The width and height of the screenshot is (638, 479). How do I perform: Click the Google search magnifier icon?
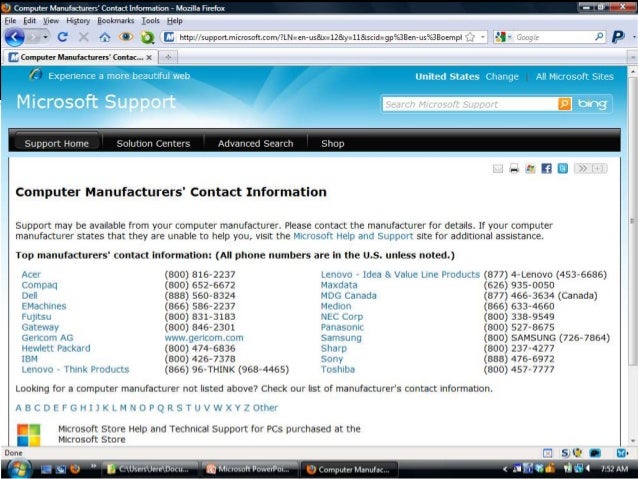pyautogui.click(x=599, y=37)
